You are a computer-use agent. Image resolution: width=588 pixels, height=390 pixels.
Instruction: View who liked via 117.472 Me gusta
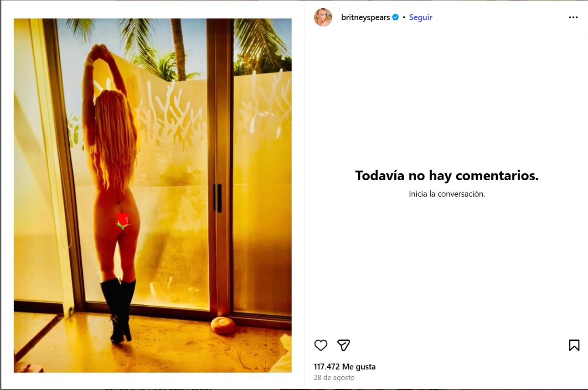(345, 367)
